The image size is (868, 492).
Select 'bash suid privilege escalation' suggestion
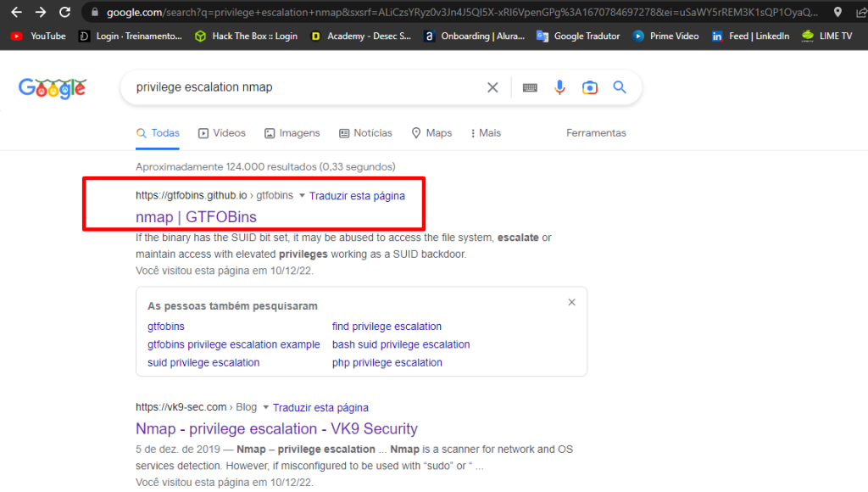point(401,344)
